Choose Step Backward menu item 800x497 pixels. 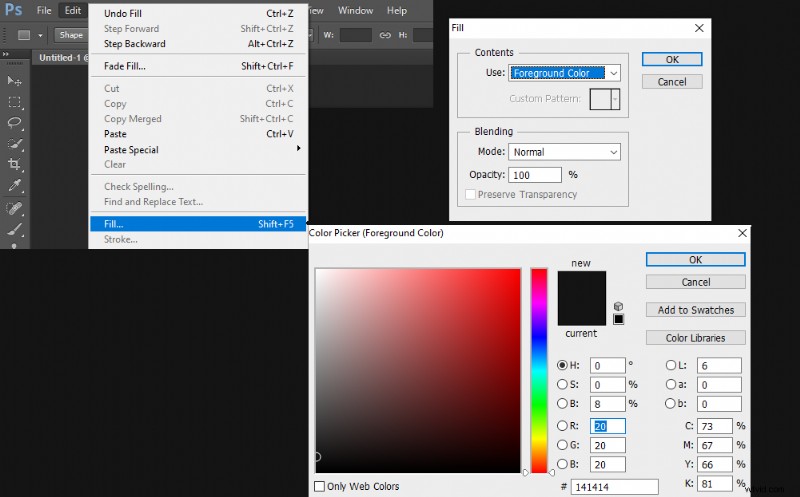click(x=198, y=44)
